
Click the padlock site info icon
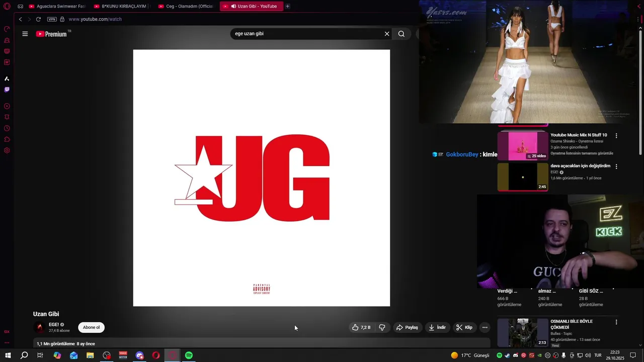pos(62,19)
